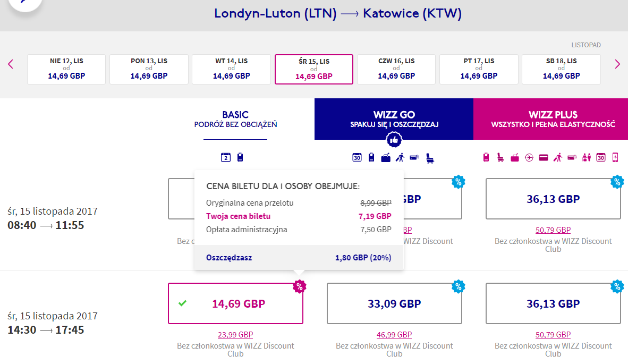
Task: Click the WIZZ PLUS airplane circle icon
Action: point(529,158)
